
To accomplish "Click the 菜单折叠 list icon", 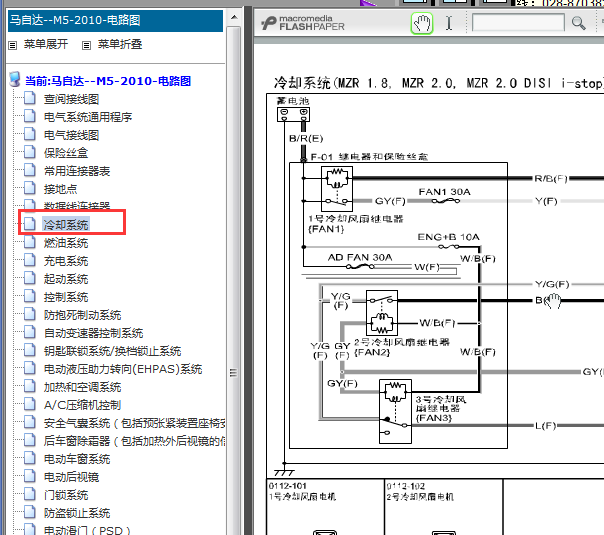I will point(86,45).
